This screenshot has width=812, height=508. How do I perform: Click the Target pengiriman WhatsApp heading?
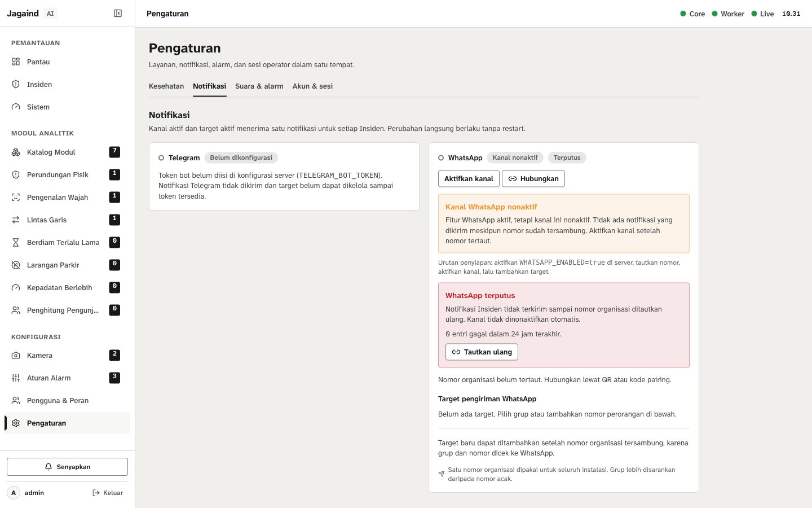487,398
